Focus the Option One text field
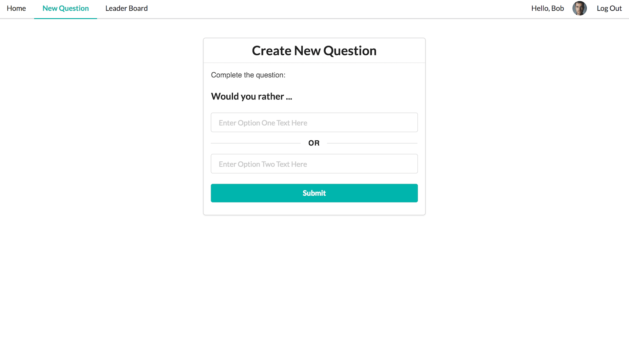The image size is (629, 364). (314, 122)
